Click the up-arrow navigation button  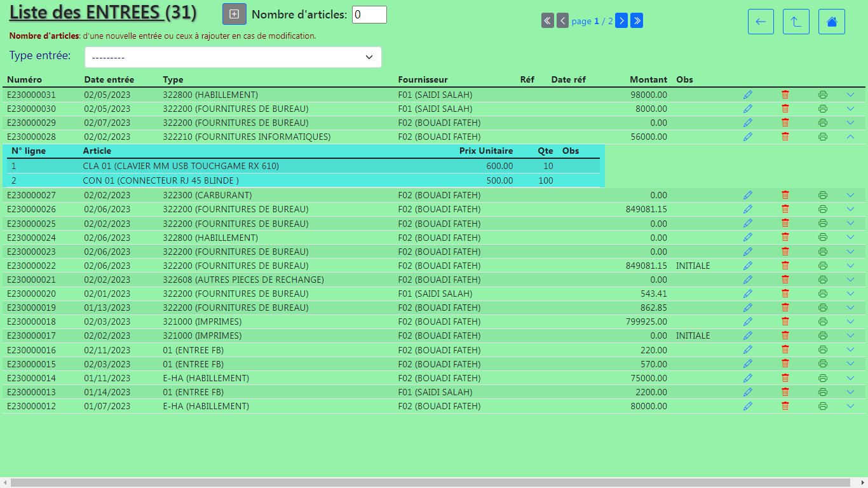[796, 22]
